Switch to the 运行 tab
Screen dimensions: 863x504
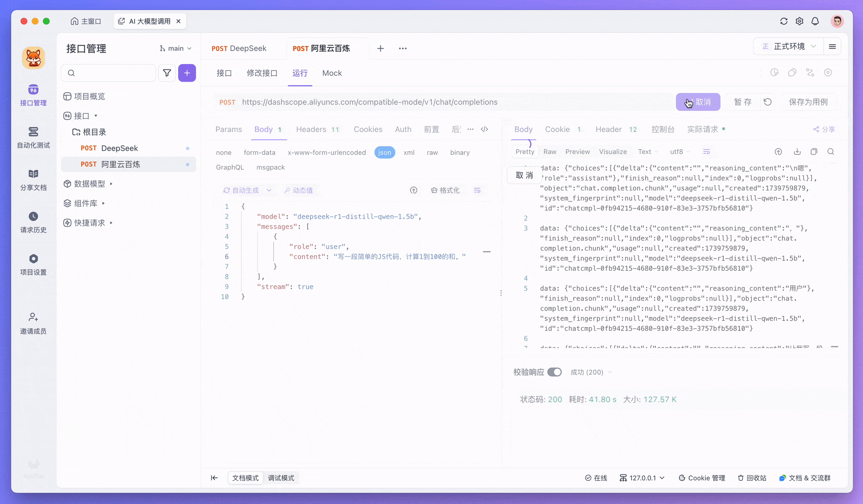pyautogui.click(x=300, y=73)
